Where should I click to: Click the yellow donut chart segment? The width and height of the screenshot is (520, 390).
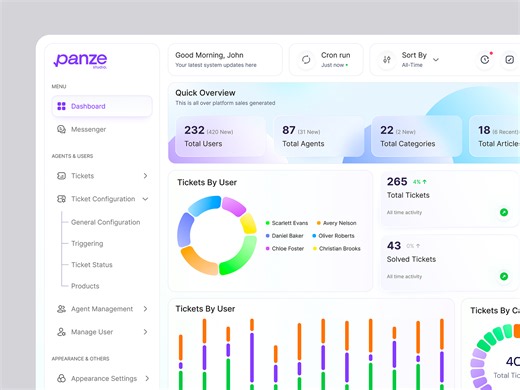[249, 223]
